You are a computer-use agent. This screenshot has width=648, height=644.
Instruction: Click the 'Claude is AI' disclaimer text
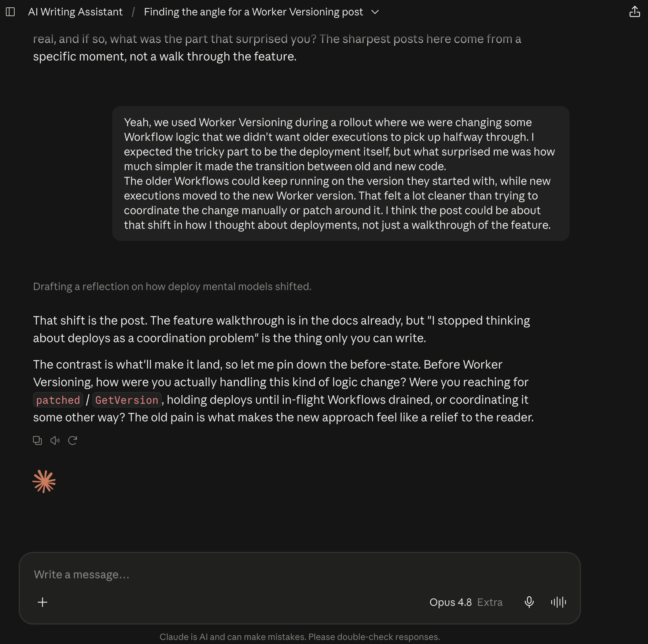tap(299, 637)
